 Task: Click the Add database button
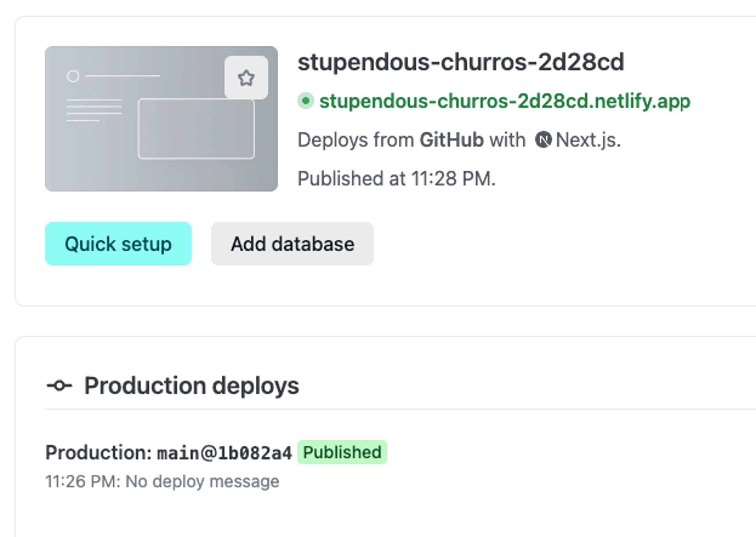pyautogui.click(x=292, y=244)
